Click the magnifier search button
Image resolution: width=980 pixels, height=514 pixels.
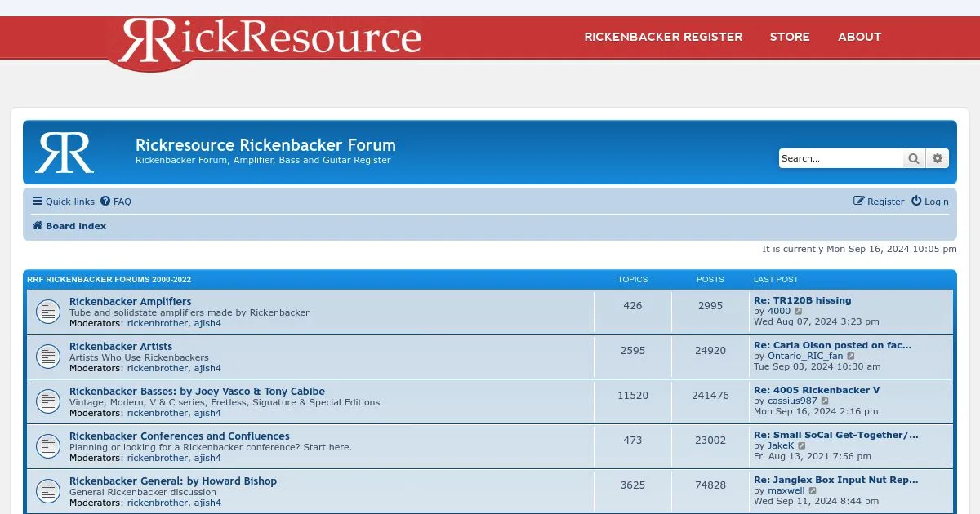coord(914,158)
